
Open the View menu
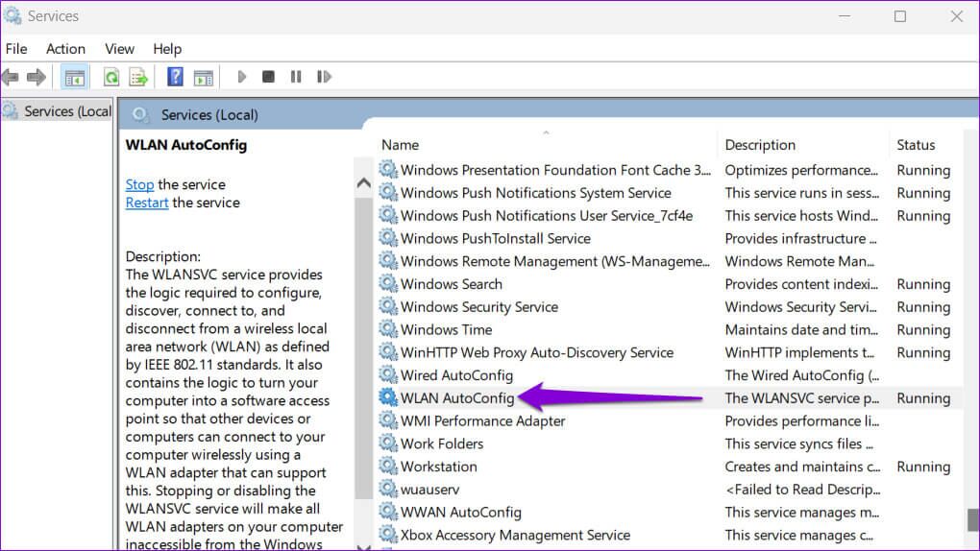tap(119, 49)
